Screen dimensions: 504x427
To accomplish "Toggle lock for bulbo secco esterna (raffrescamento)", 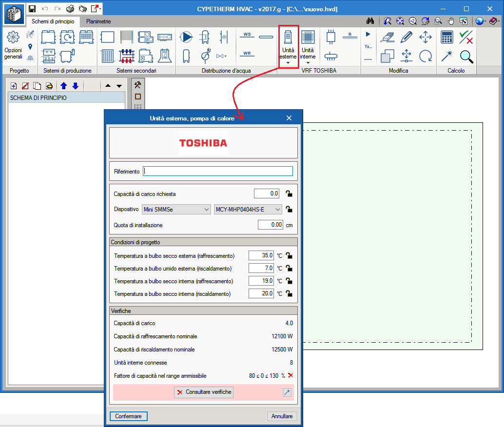I will tap(289, 255).
